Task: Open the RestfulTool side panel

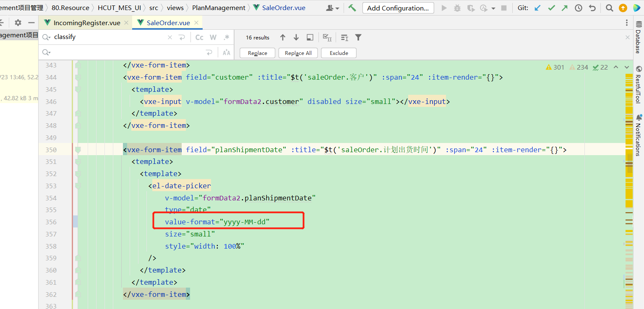Action: pyautogui.click(x=638, y=85)
